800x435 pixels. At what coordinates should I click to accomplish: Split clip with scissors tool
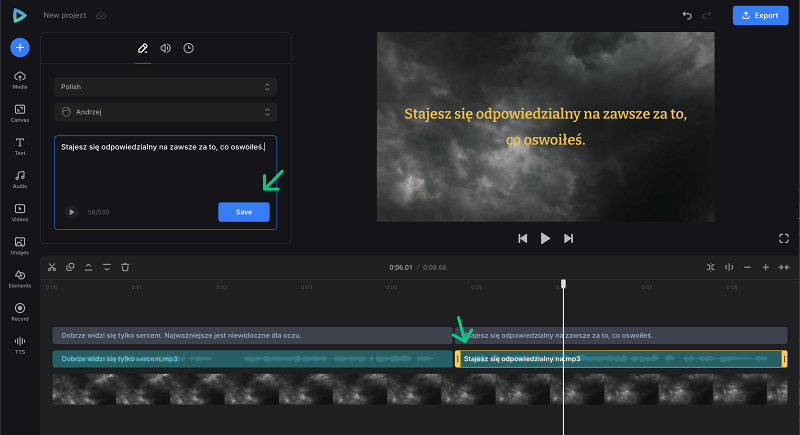click(x=52, y=267)
